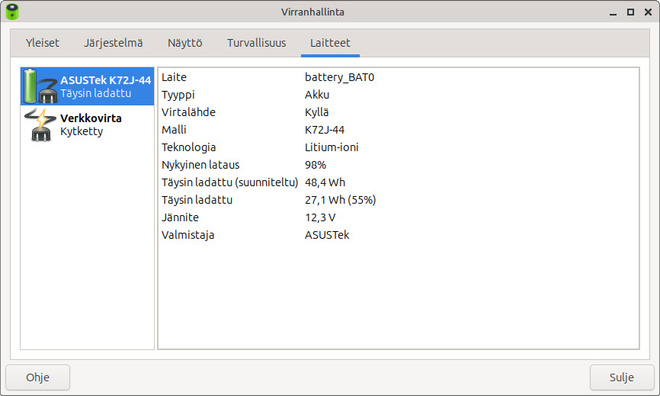Select the ASUSTek K72J-44 battery icon
The image size is (660, 396).
point(40,86)
